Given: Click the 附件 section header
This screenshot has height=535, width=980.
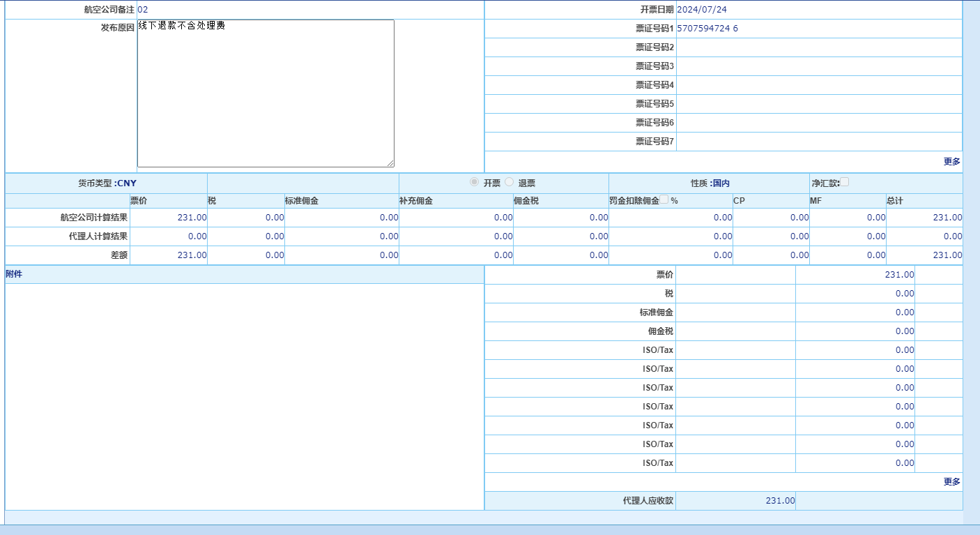Looking at the screenshot, I should [14, 274].
